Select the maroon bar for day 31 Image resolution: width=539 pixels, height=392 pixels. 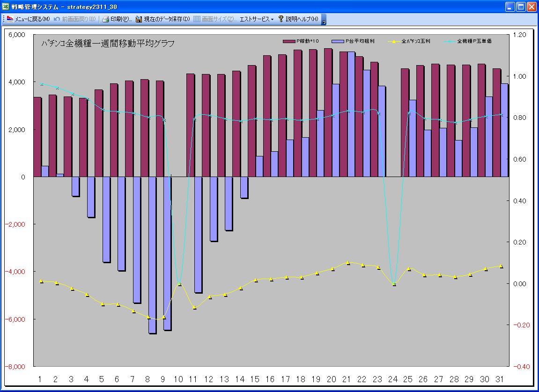(x=497, y=123)
